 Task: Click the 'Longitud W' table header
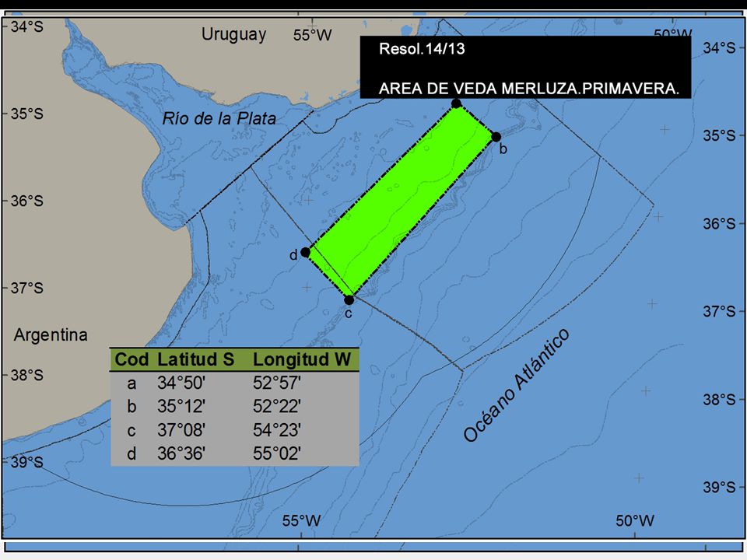(302, 359)
